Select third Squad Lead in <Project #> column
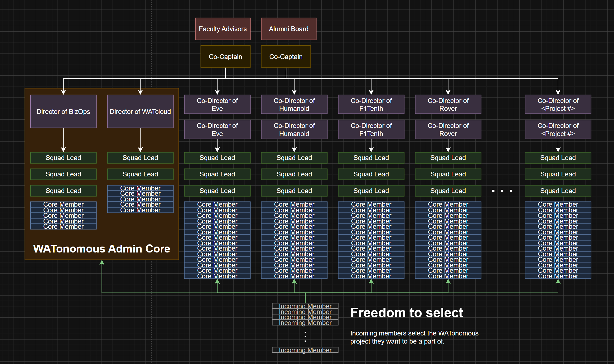The height and width of the screenshot is (364, 614). (558, 191)
